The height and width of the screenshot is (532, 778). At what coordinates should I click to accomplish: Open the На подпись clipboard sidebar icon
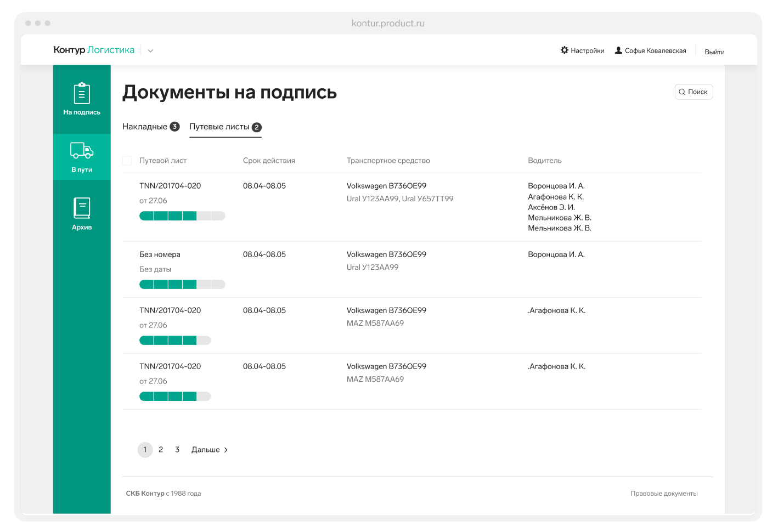coord(82,93)
